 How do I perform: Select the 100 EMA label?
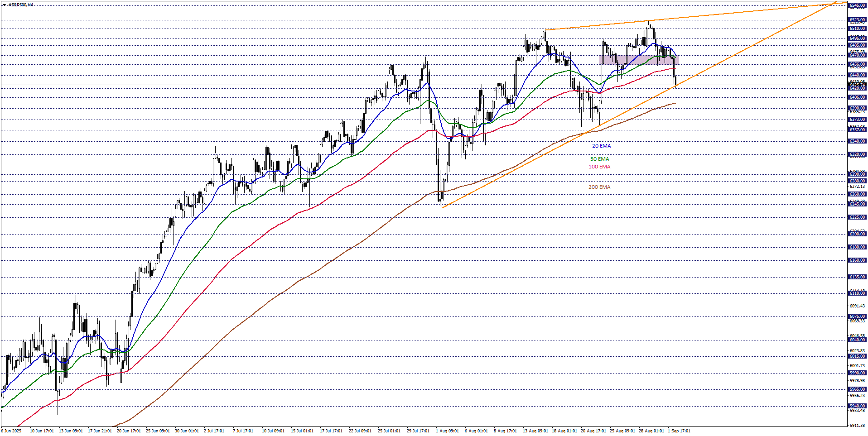(x=599, y=167)
